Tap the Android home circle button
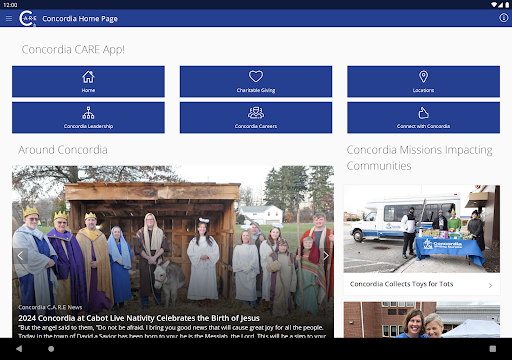512x360 pixels. [51, 349]
